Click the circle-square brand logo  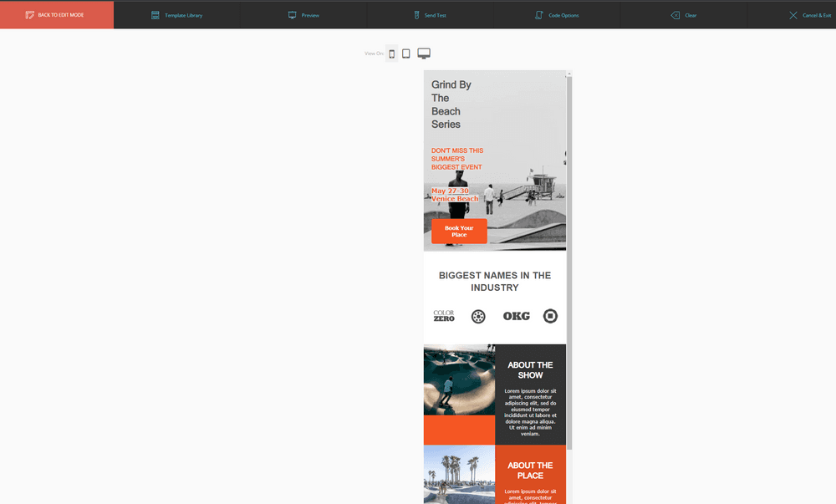[x=550, y=316]
